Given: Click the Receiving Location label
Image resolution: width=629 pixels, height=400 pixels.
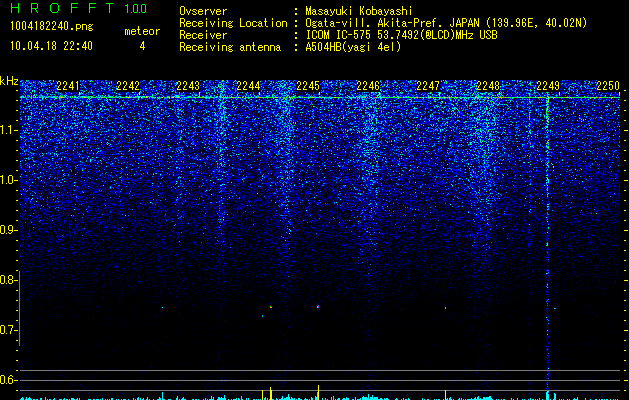Looking at the screenshot, I should point(233,23).
